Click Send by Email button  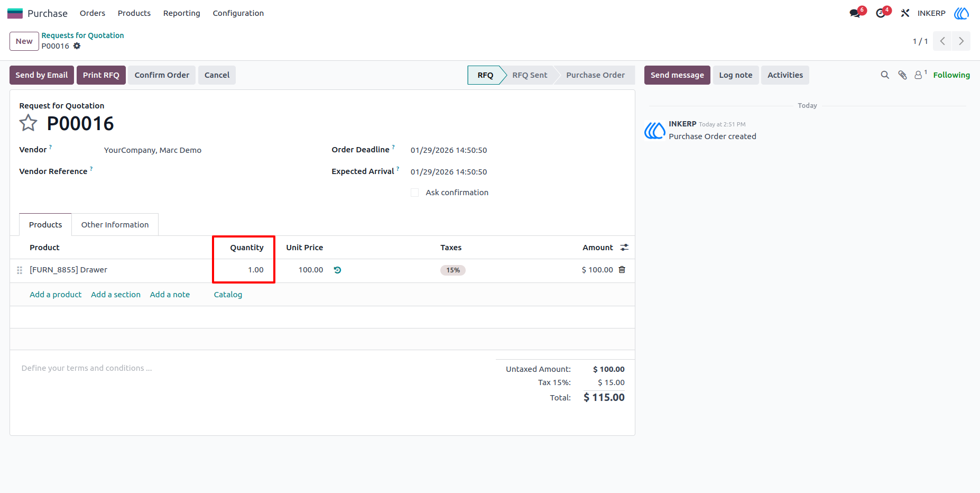42,75
